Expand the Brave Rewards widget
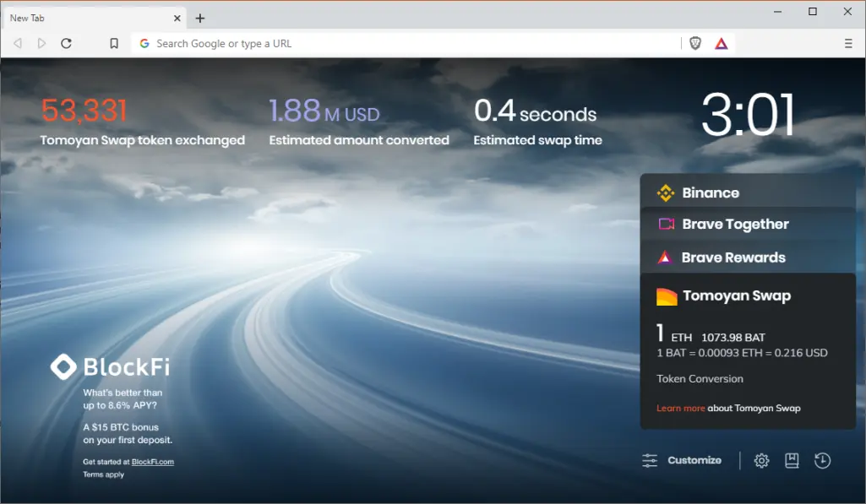Screen dimensions: 866x504 click(x=748, y=257)
